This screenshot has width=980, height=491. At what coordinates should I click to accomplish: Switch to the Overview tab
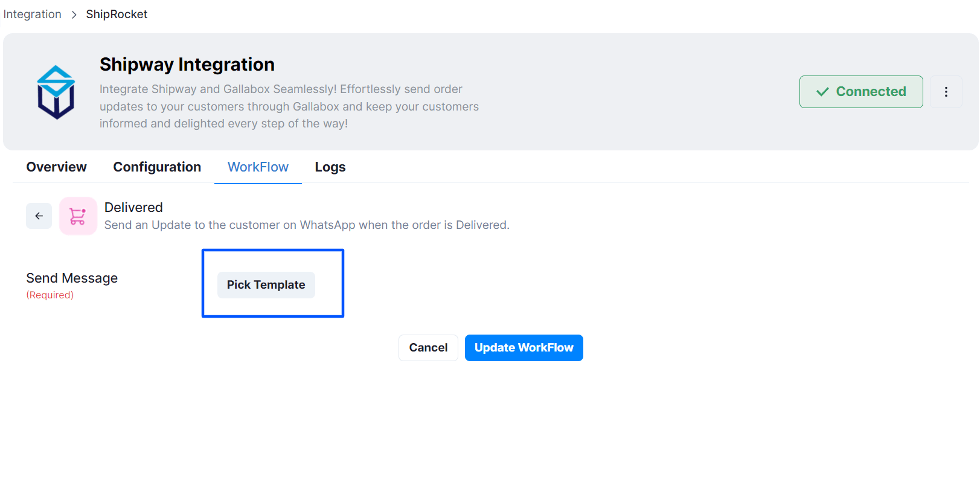[56, 167]
